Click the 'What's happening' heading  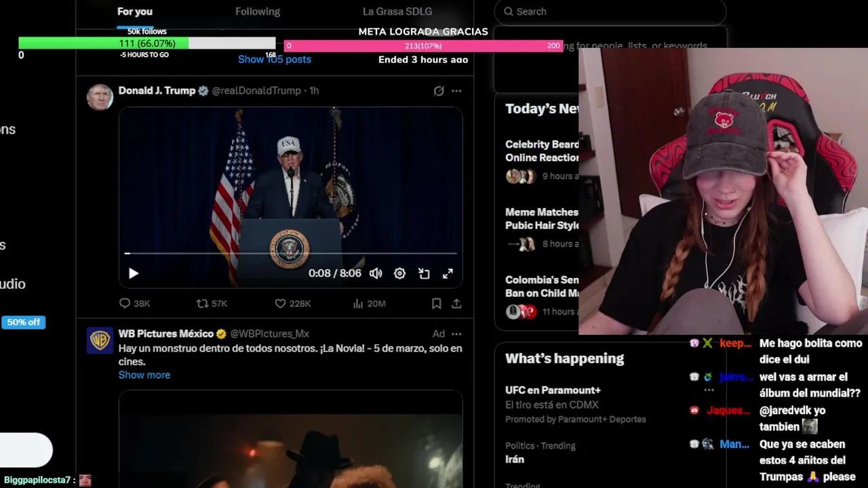click(x=564, y=359)
